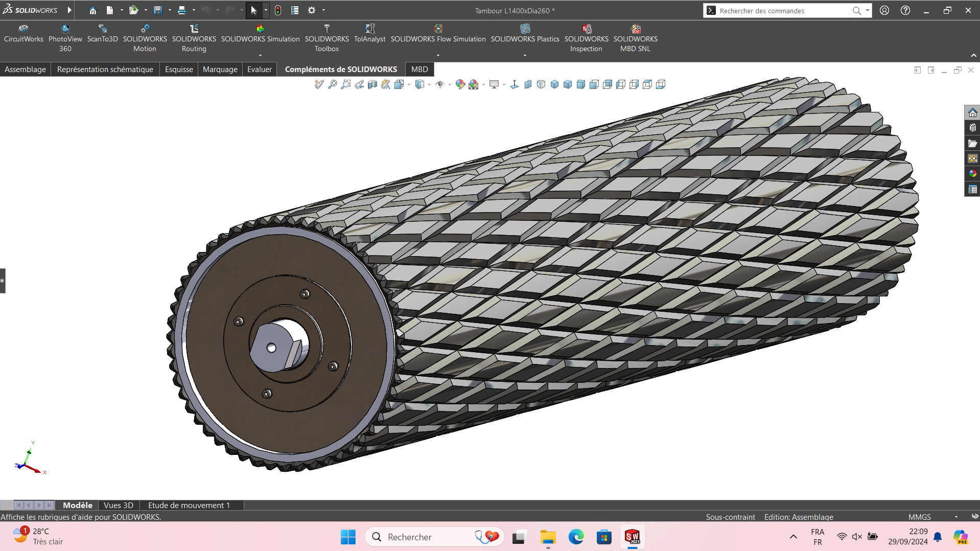Open the MBD tab
This screenshot has height=551, width=980.
[x=419, y=70]
